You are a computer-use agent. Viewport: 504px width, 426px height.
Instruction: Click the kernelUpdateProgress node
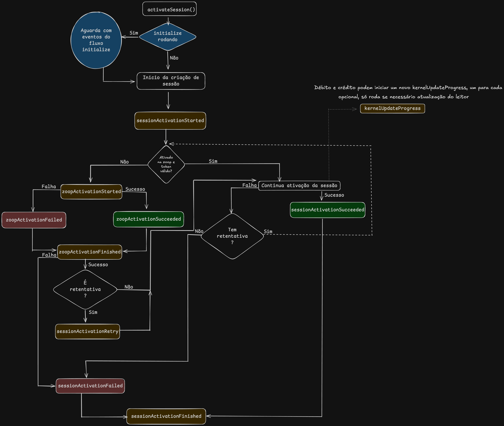click(x=392, y=108)
